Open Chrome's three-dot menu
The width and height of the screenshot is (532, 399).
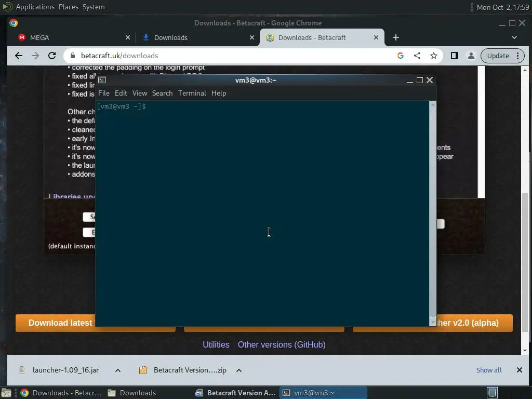point(518,56)
